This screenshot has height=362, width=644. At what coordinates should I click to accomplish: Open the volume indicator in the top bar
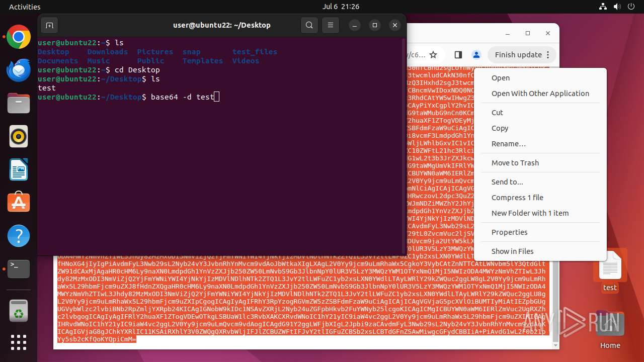pos(617,7)
